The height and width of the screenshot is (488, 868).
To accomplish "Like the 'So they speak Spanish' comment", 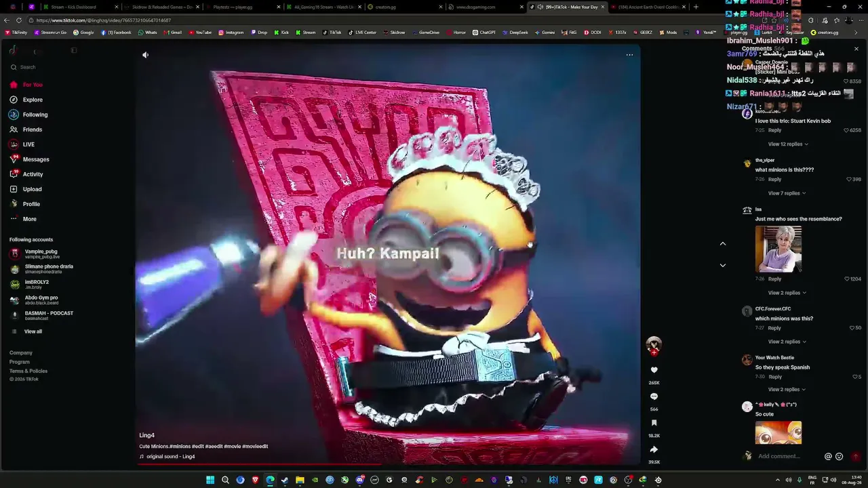I will click(854, 377).
